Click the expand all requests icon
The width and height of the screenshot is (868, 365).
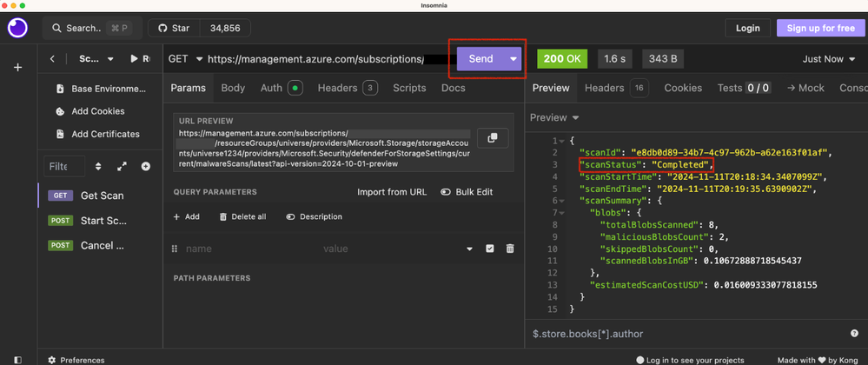point(123,166)
